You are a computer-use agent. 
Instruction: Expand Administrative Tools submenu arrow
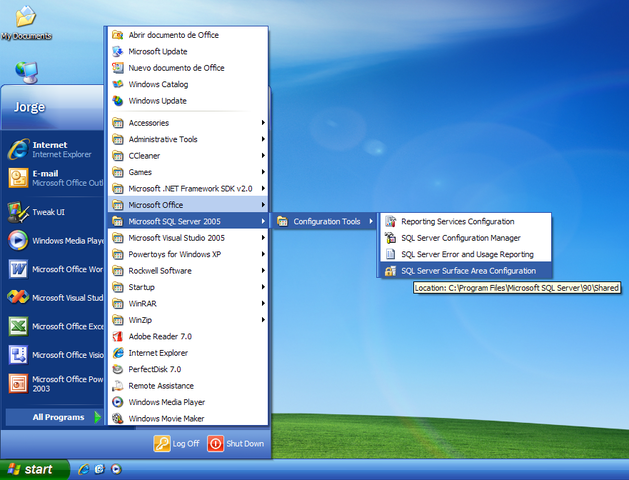coord(263,139)
